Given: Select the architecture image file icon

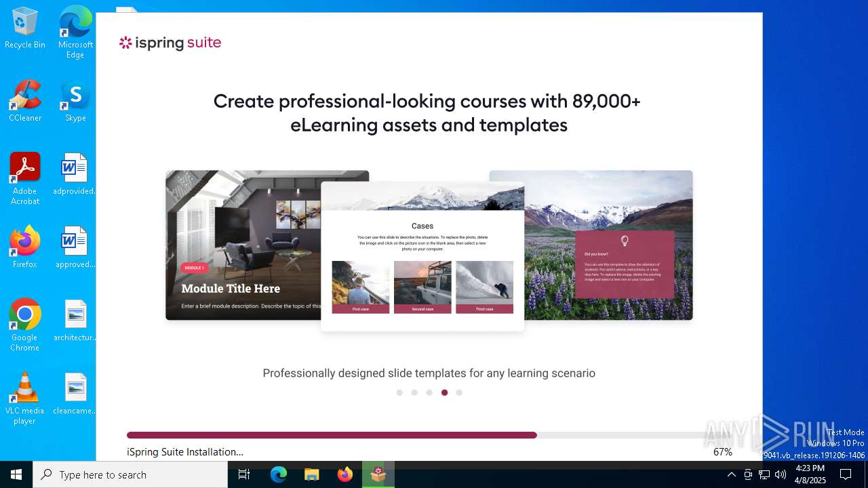Looking at the screenshot, I should click(x=75, y=321).
